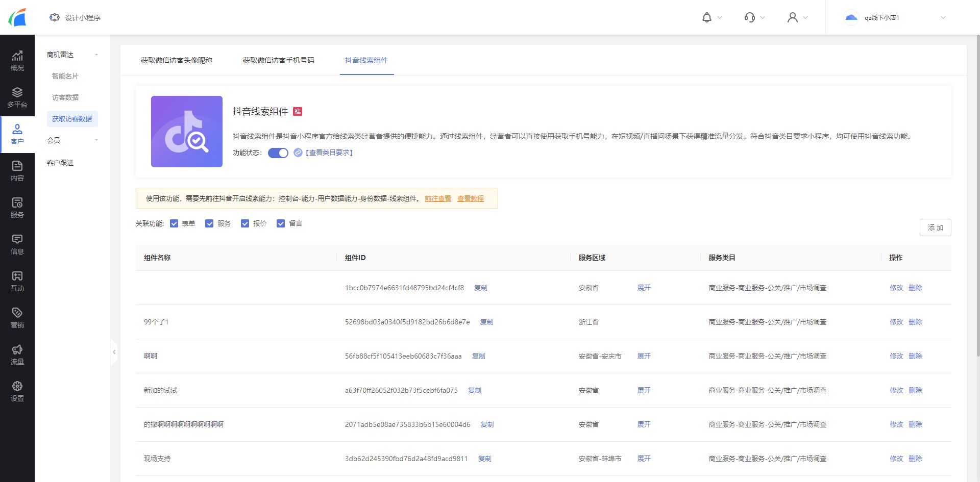Viewport: 980px width, 482px height.
Task: Copy ID of the 99个了1 row
Action: tap(486, 322)
